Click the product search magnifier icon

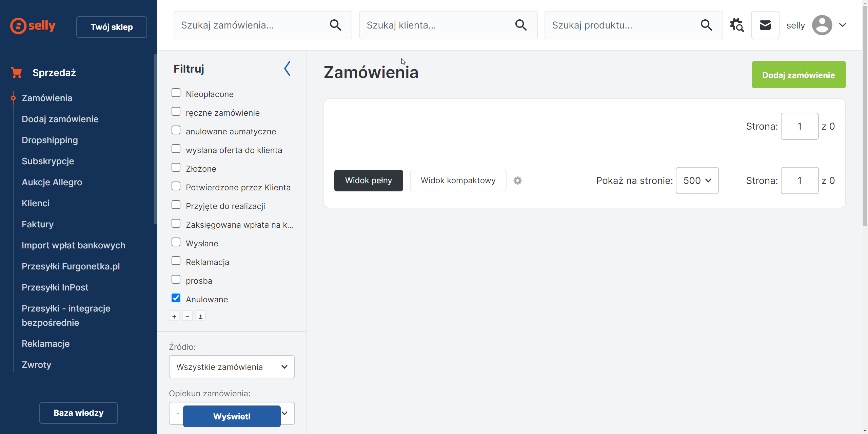706,25
